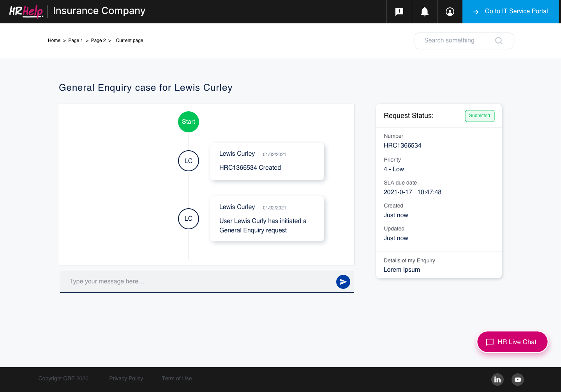This screenshot has width=561, height=392.
Task: Click the LC avatar beside HRC1366534 Created
Action: click(x=189, y=161)
